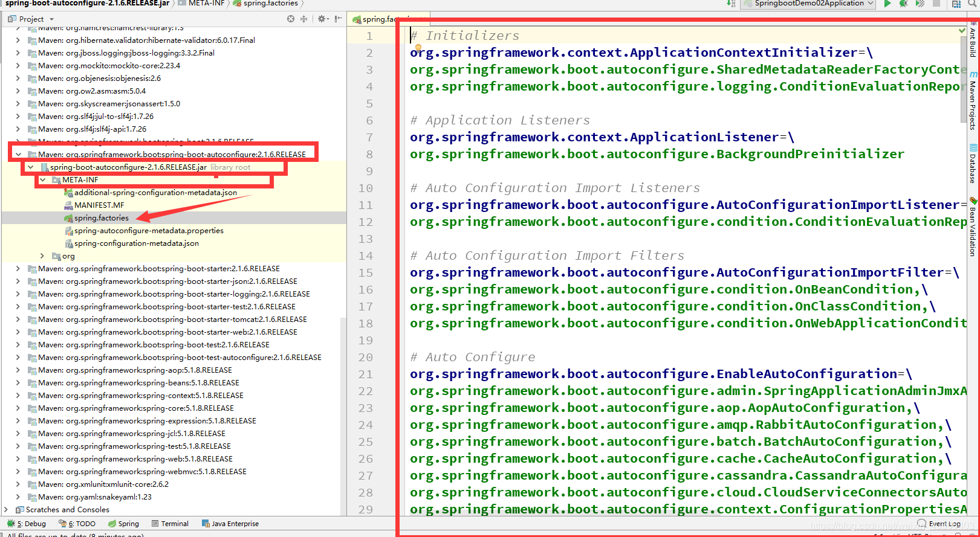This screenshot has height=537, width=980.
Task: Start debugging with the bug icon
Action: [903, 4]
